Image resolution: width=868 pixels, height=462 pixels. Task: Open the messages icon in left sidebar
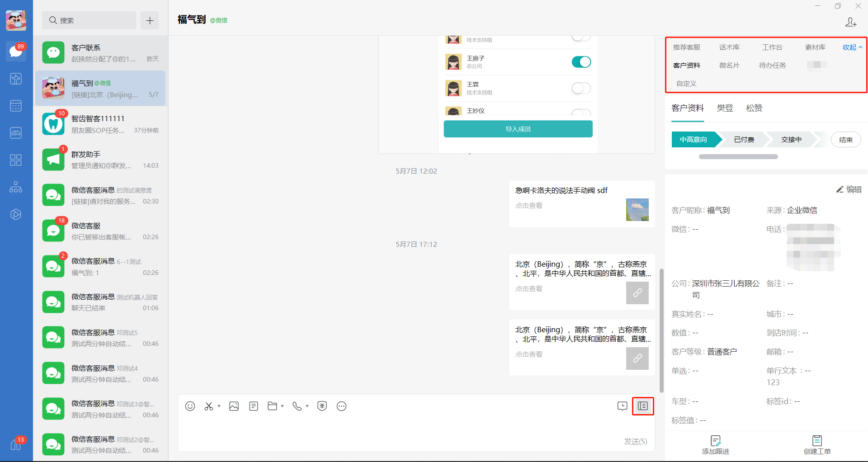click(16, 52)
